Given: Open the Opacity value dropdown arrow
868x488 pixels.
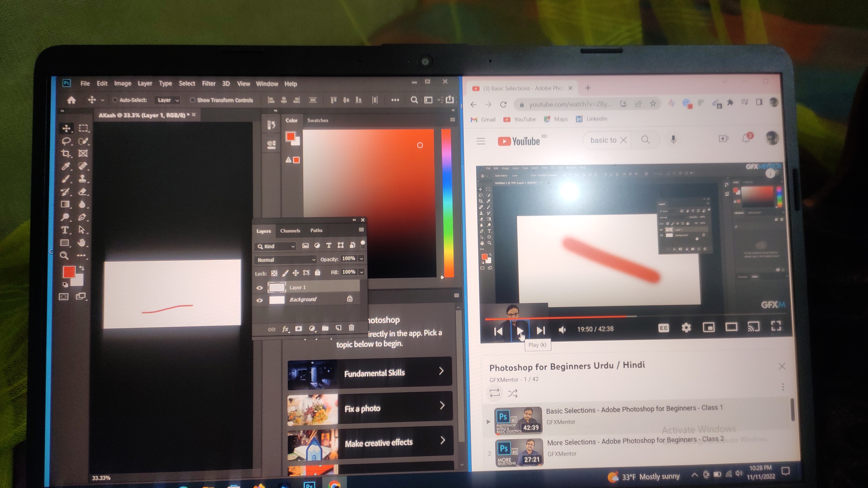Looking at the screenshot, I should point(361,259).
